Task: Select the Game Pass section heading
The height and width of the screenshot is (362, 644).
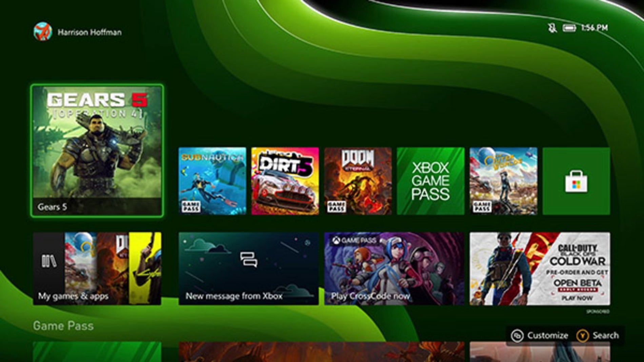Action: (63, 326)
